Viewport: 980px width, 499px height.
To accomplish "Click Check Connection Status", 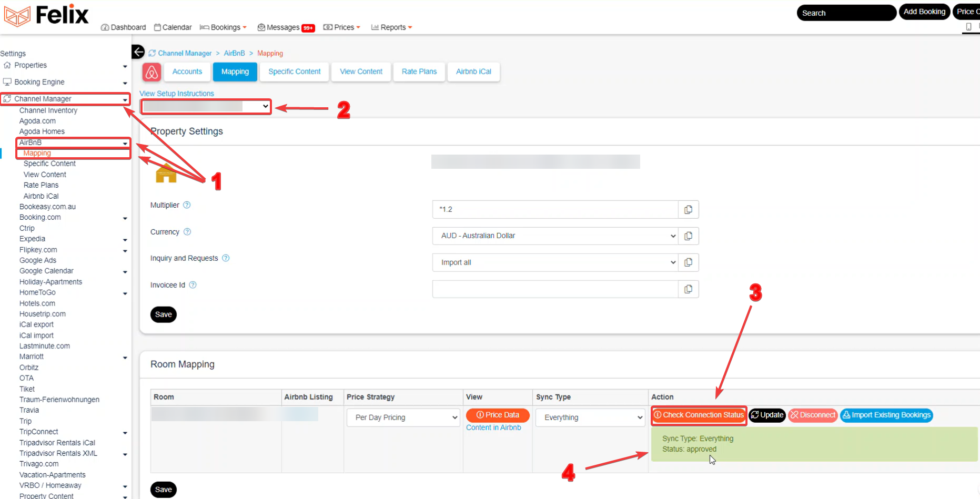I will pos(699,415).
